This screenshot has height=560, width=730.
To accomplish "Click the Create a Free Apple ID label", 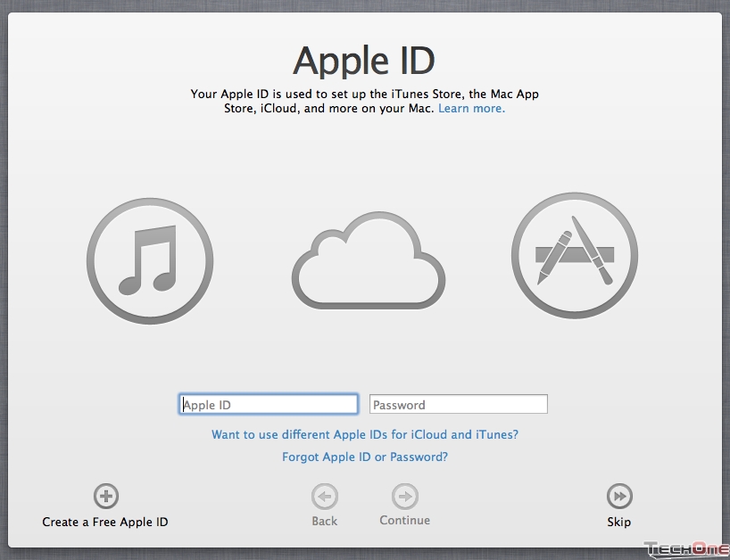I will pyautogui.click(x=105, y=522).
